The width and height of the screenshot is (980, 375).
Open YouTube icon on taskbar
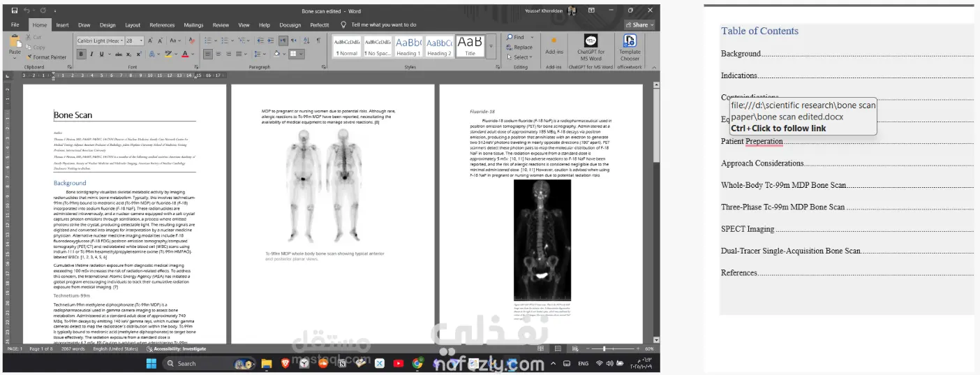click(x=399, y=363)
